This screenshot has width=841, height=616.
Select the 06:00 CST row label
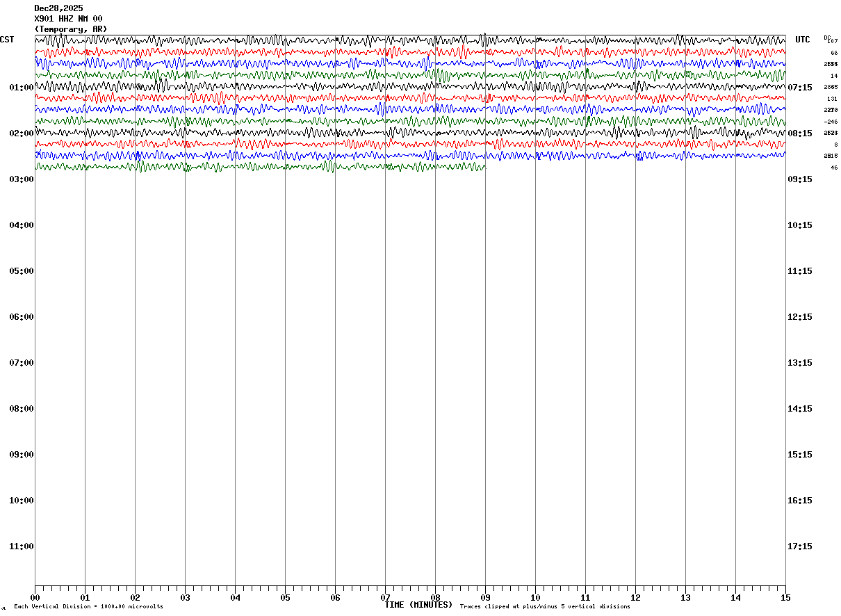pyautogui.click(x=22, y=317)
